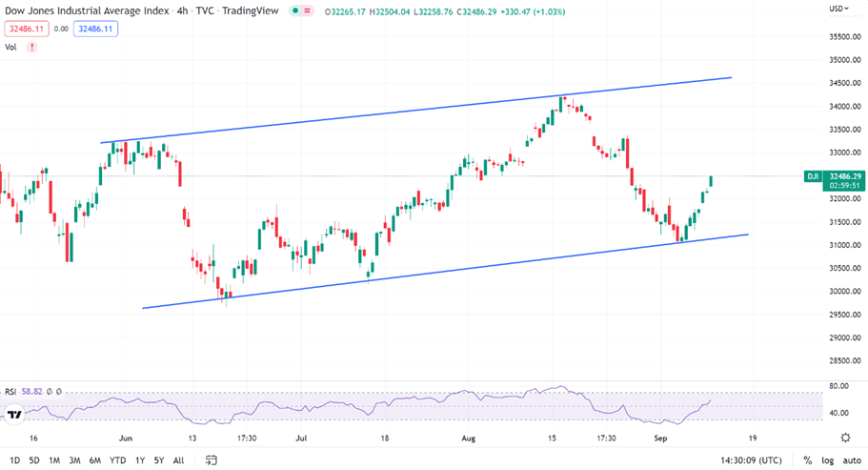Toggle auto scale mode
This screenshot has height=470, width=868.
[x=852, y=460]
